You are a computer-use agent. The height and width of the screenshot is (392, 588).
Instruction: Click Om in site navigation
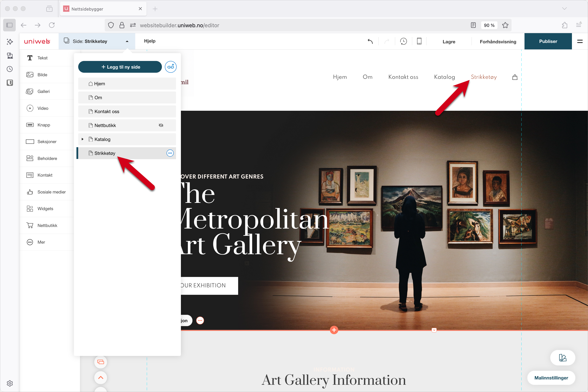click(x=367, y=77)
